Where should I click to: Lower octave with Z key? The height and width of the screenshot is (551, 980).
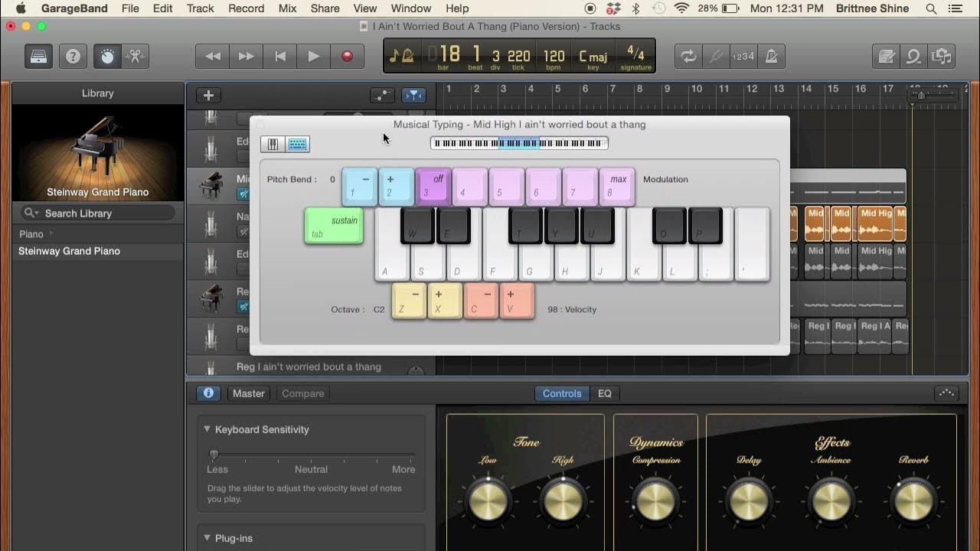[409, 301]
